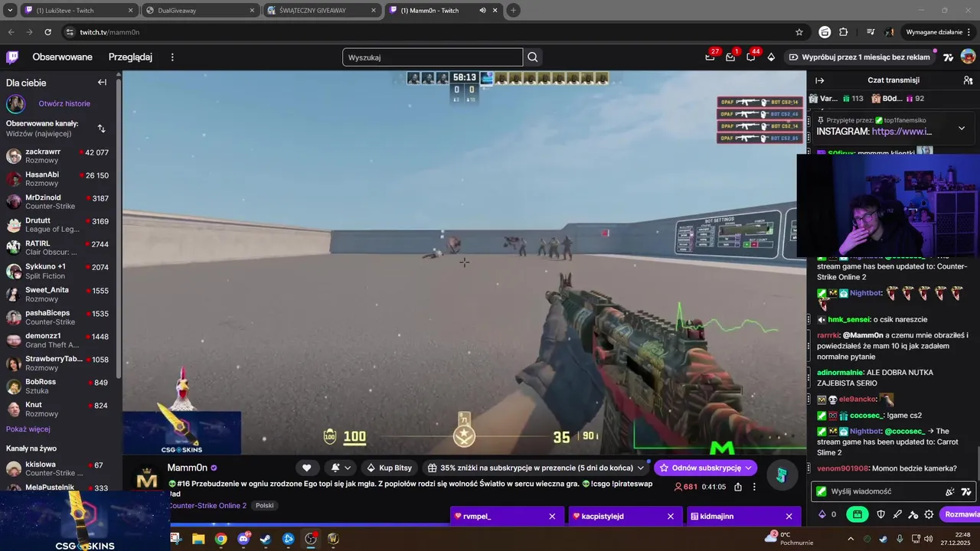The width and height of the screenshot is (980, 551).
Task: Open chat settings gear icon
Action: pos(929,514)
